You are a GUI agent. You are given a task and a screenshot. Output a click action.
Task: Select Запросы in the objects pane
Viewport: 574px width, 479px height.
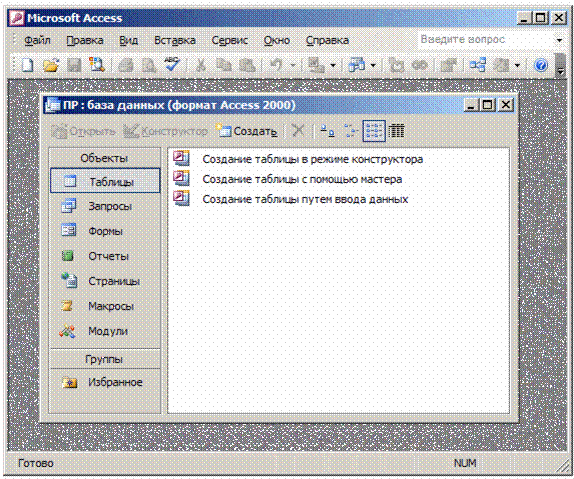105,206
